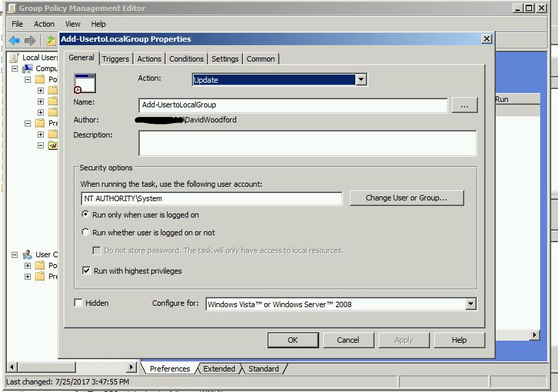Open the Action menu
This screenshot has height=392, width=558.
click(44, 24)
